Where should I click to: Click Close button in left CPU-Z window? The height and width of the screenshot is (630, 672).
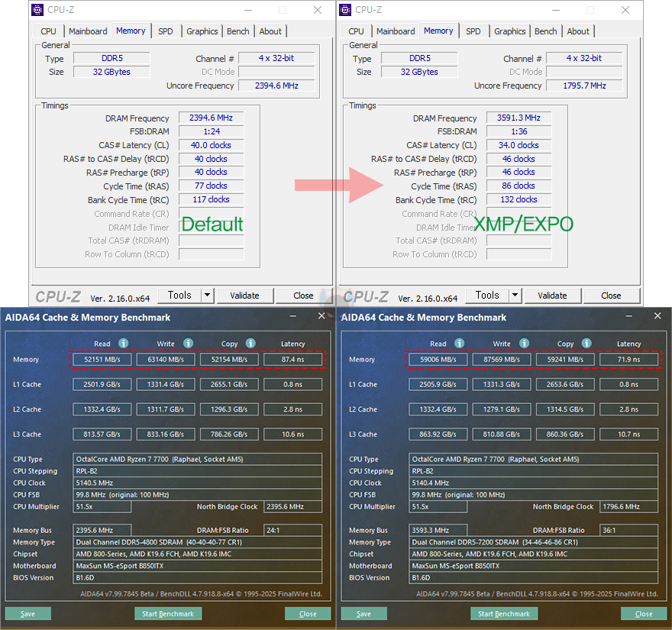point(303,296)
